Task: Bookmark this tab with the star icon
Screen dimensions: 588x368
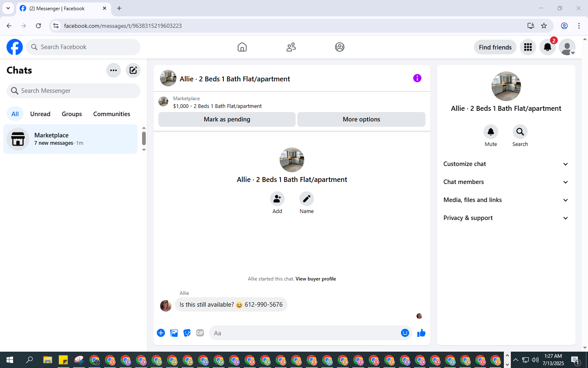Action: [544, 26]
